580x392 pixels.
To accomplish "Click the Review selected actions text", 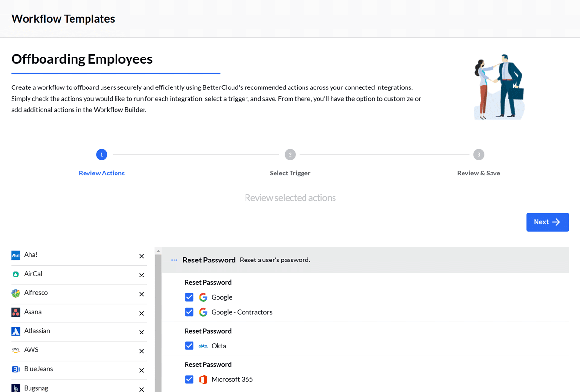I will click(x=290, y=198).
